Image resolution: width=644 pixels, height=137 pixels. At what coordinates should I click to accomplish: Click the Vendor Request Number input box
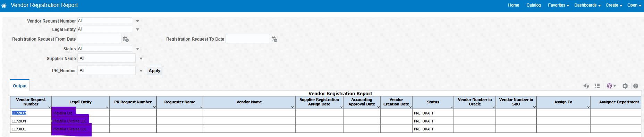[104, 21]
